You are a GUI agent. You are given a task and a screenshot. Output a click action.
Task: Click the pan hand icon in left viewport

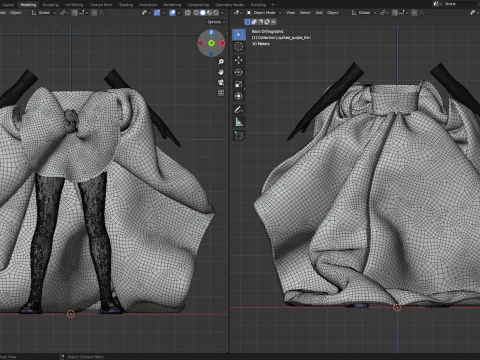(221, 72)
